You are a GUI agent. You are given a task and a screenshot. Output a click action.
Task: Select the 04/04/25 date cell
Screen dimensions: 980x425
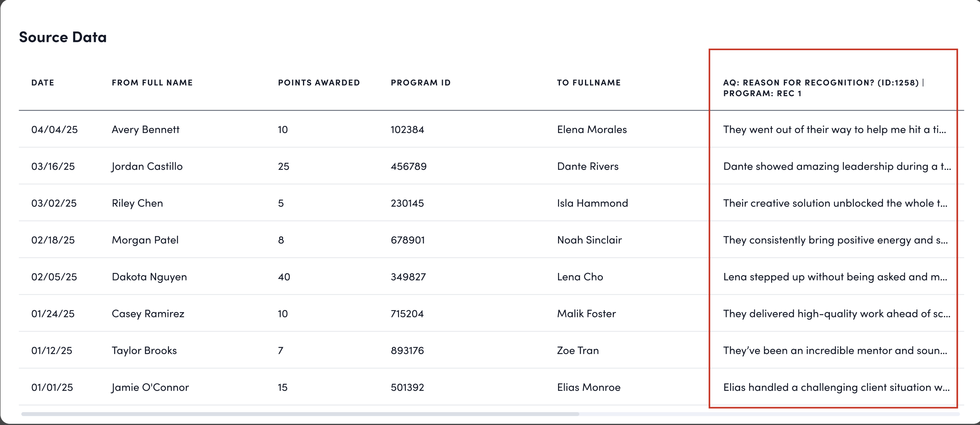click(54, 129)
